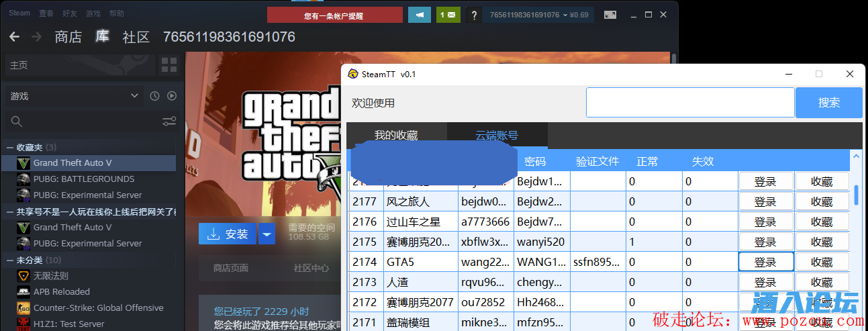This screenshot has height=331, width=868.
Task: Switch library to grid collections view icon
Action: click(x=169, y=65)
